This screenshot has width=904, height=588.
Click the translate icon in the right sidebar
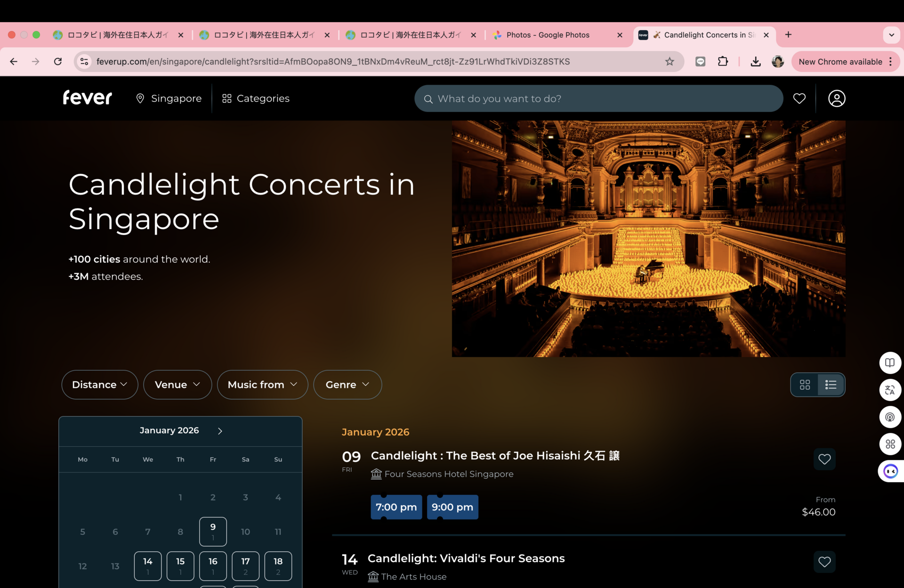tap(890, 390)
